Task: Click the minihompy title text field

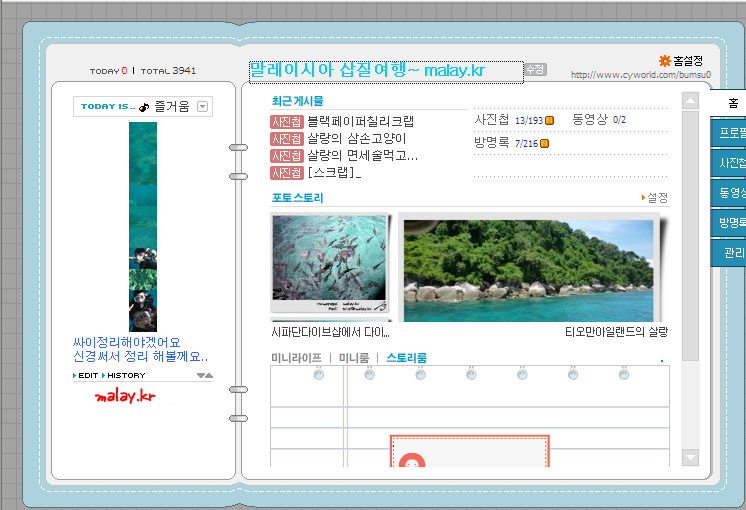Action: click(x=386, y=72)
